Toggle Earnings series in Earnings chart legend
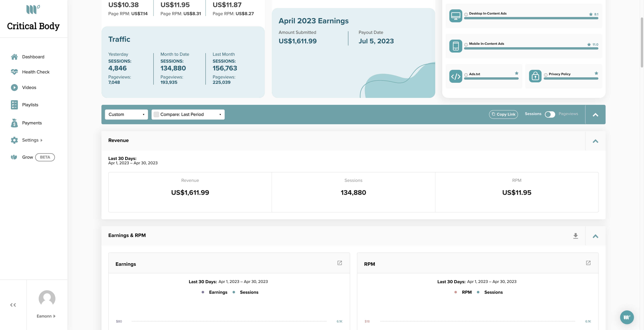 pos(215,292)
